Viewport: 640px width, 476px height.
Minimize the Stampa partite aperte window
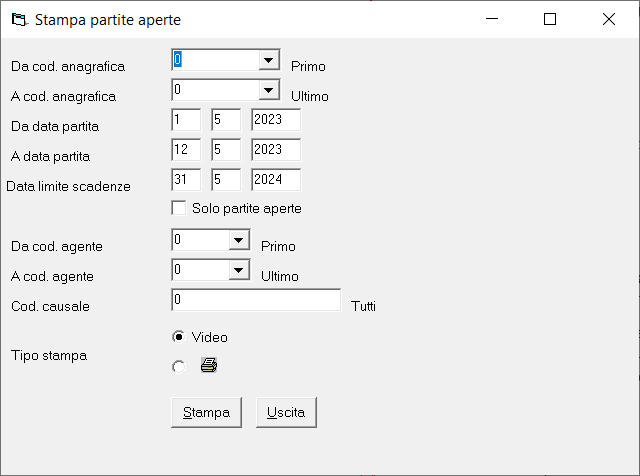492,19
